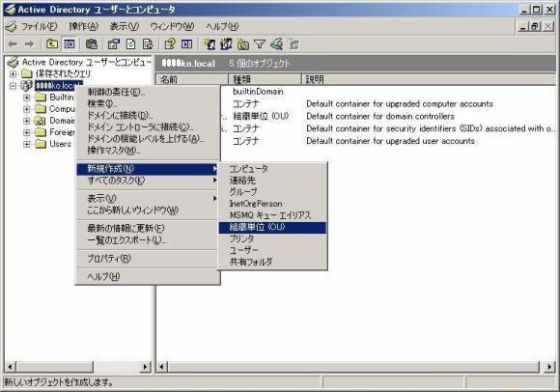This screenshot has width=560, height=392.
Task: Click the Filter funnel toolbar icon
Action: [260, 44]
